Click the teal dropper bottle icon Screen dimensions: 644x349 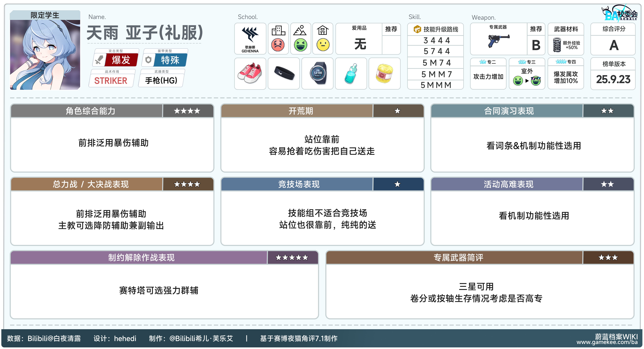pos(351,74)
